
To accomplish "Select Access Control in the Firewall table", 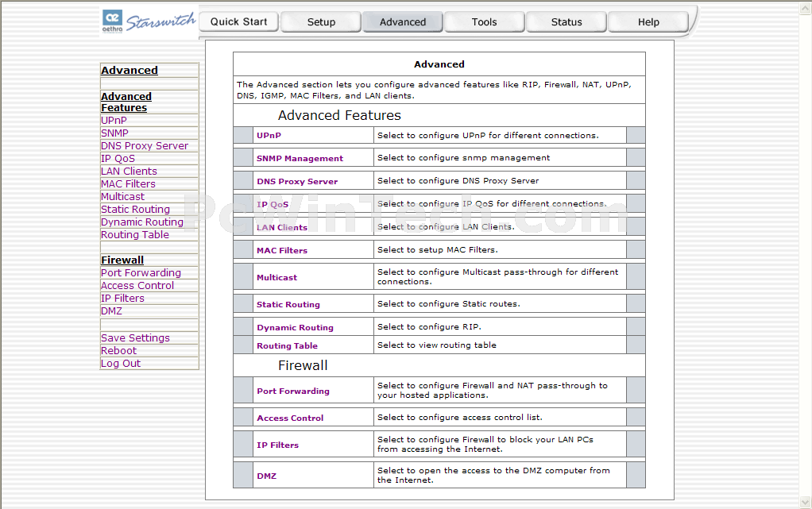I will pyautogui.click(x=290, y=418).
